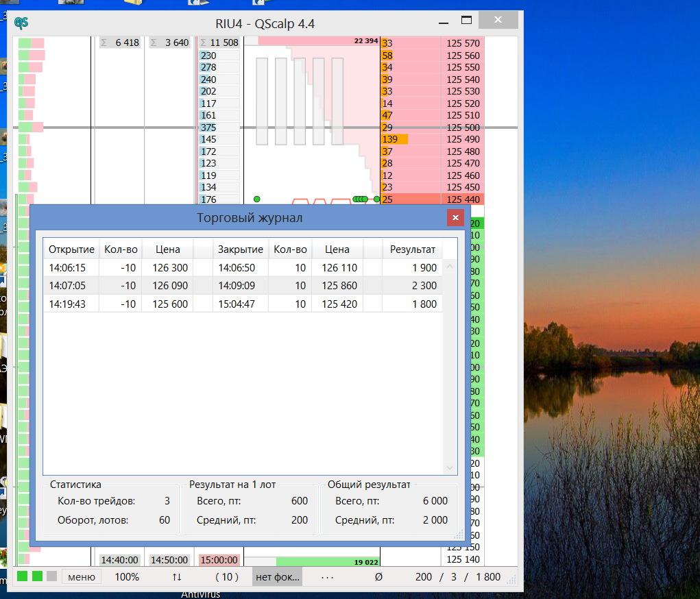The image size is (700, 599).
Task: Open the меню button
Action: [x=82, y=577]
